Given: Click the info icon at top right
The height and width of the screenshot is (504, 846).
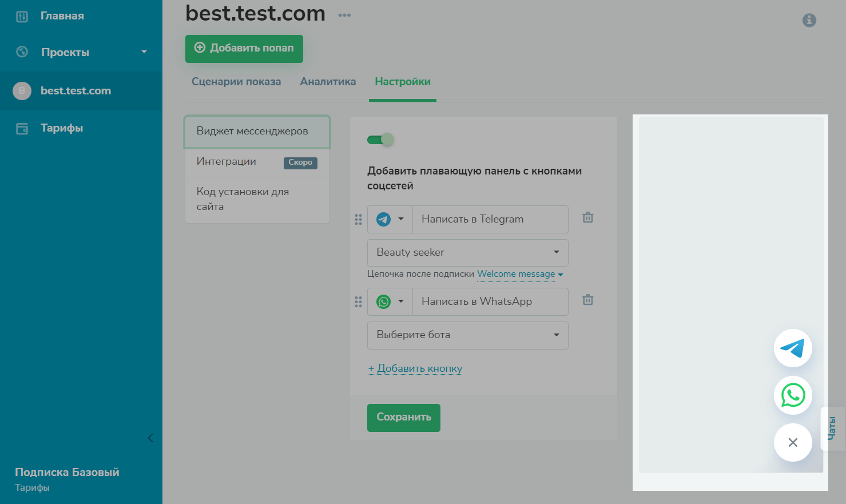Looking at the screenshot, I should coord(809,21).
